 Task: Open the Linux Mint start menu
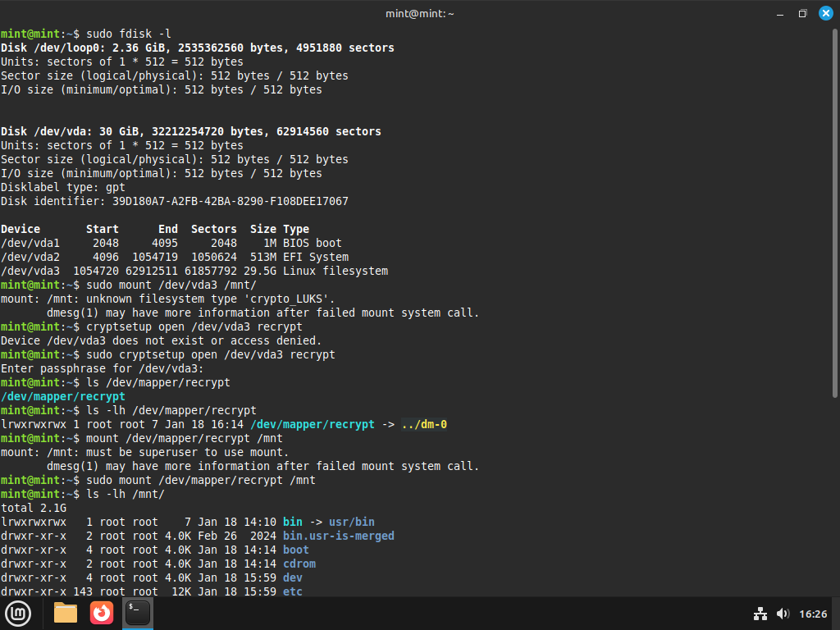(18, 613)
